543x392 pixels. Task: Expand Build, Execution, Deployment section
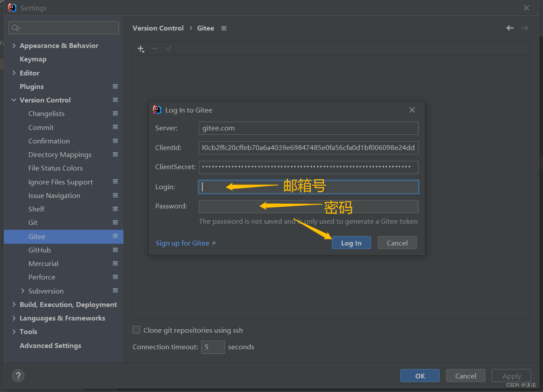(14, 304)
